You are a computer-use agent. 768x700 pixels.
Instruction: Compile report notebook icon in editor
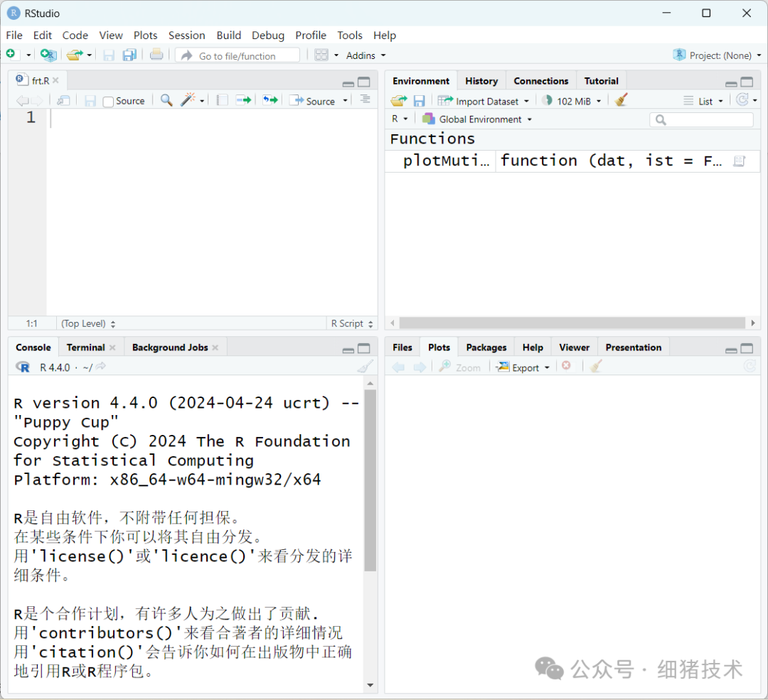coord(222,100)
